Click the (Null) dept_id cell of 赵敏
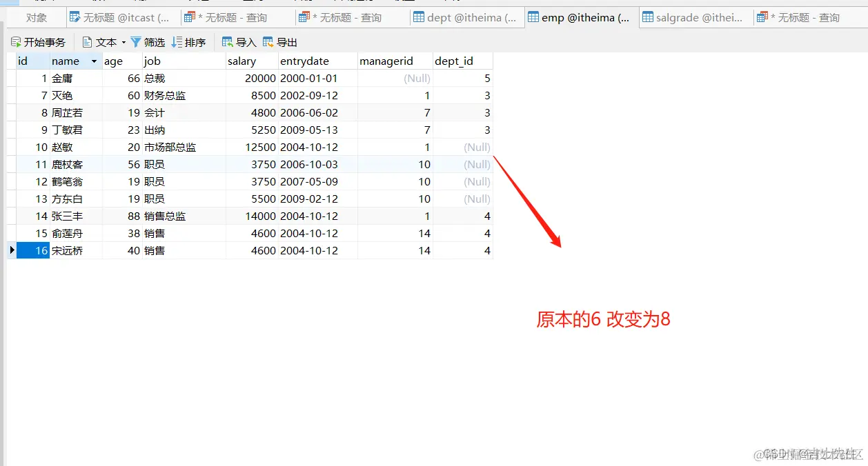Screen dimensions: 868x466 463,148
